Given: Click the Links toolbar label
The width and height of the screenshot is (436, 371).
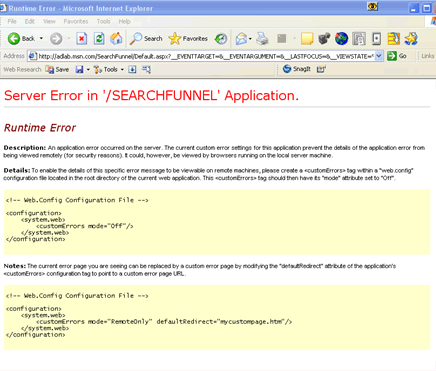Looking at the screenshot, I should pos(427,56).
